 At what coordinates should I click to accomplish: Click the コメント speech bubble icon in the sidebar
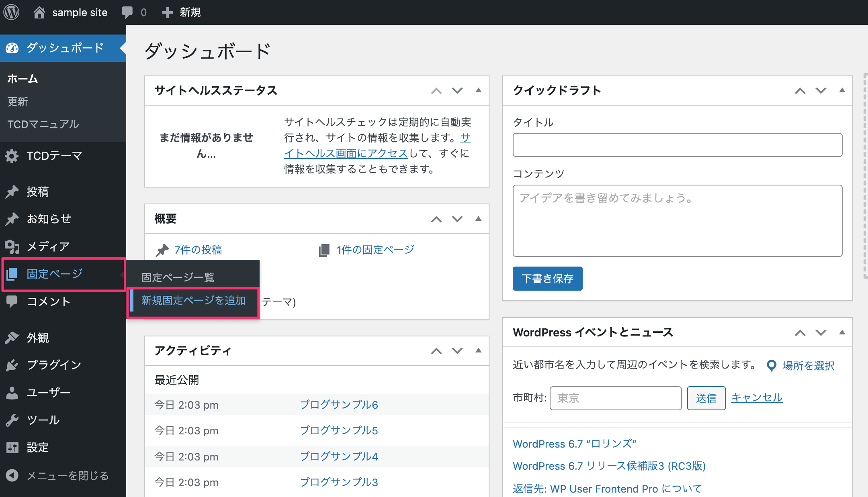[12, 301]
